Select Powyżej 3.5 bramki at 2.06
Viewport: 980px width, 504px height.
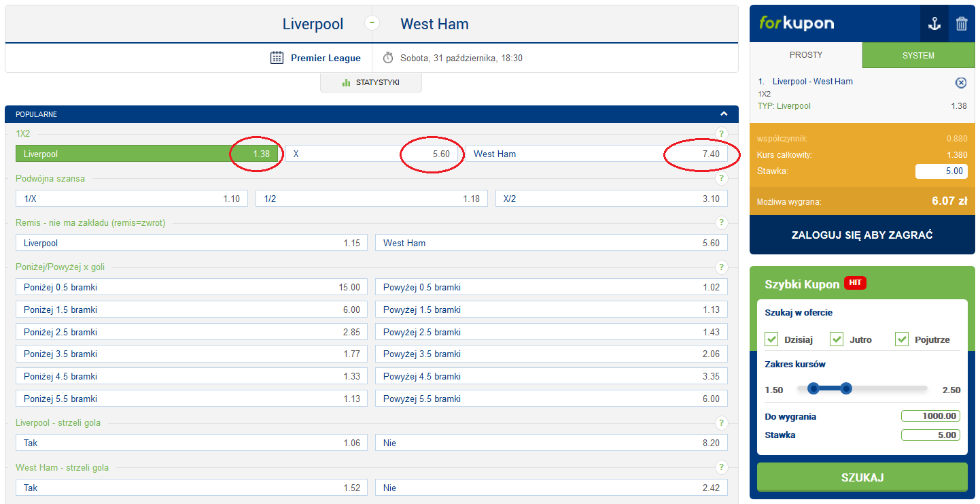tap(551, 354)
